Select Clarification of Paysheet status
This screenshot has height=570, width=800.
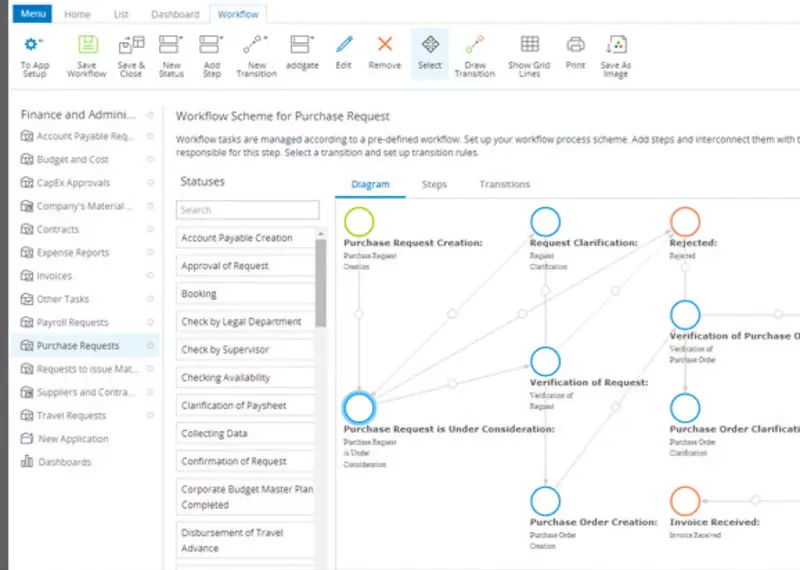(245, 405)
